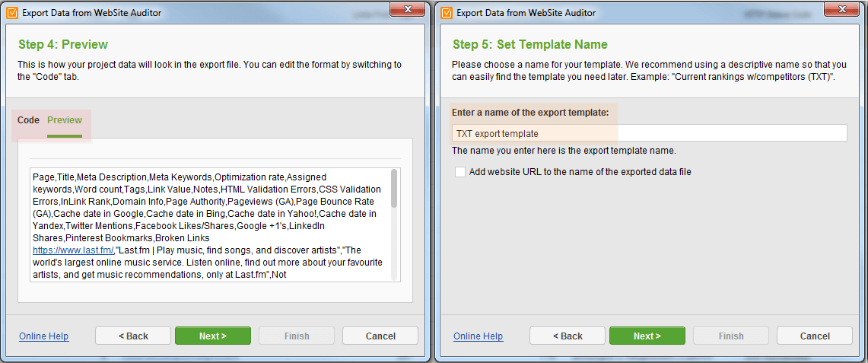Go Back from the Set Template Name step
This screenshot has width=868, height=363.
(568, 336)
